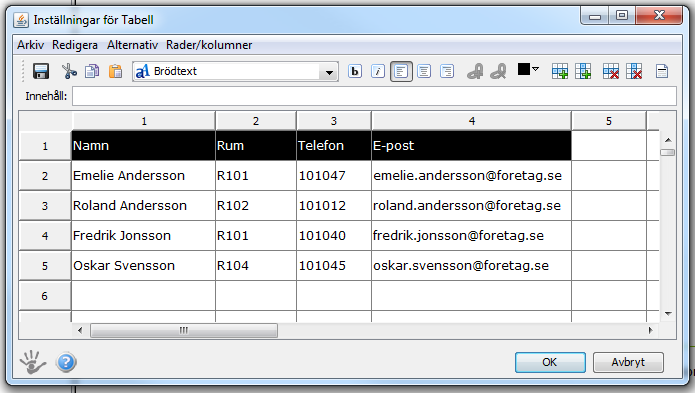695x393 pixels.
Task: Open the Rader/kolumner menu
Action: click(209, 45)
